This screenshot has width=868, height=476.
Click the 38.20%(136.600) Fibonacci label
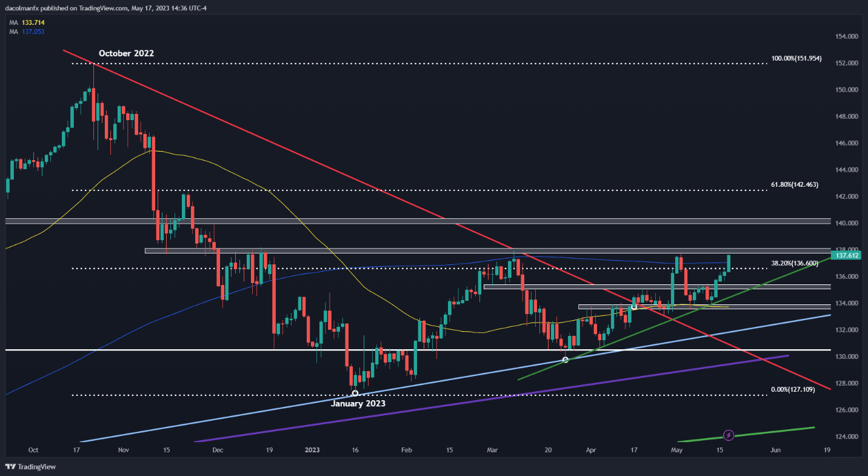[x=795, y=263]
